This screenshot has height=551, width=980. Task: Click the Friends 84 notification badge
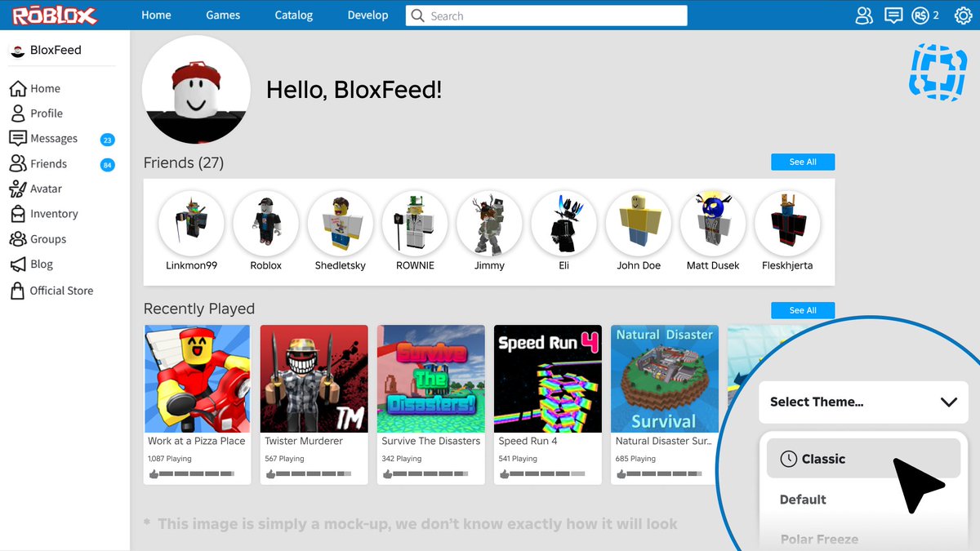click(108, 165)
